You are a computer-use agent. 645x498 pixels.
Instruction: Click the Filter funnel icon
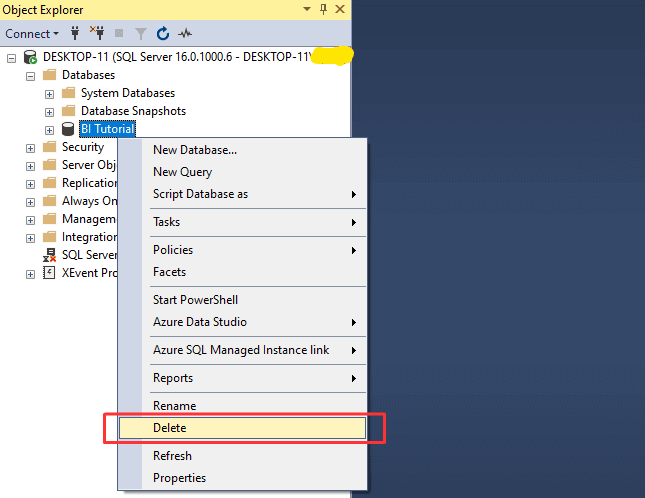tap(141, 34)
